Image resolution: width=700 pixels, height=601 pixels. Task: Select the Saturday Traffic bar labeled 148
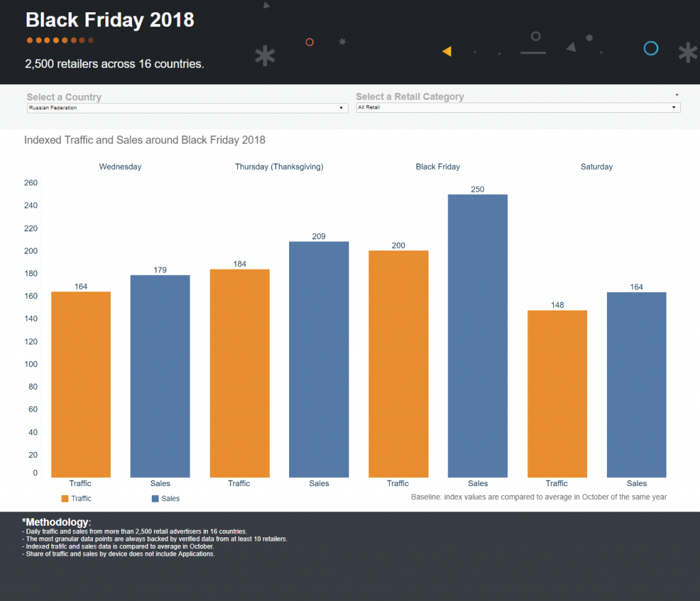click(557, 394)
